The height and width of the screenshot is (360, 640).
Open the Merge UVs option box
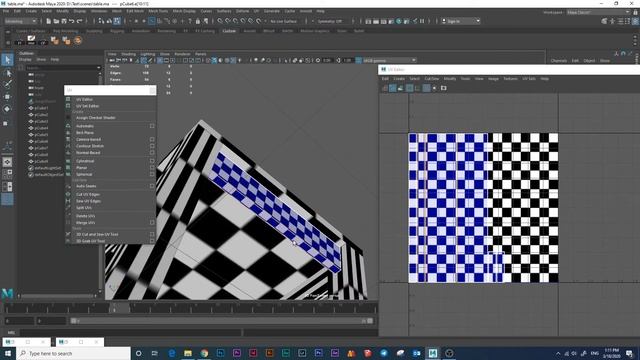(152, 223)
